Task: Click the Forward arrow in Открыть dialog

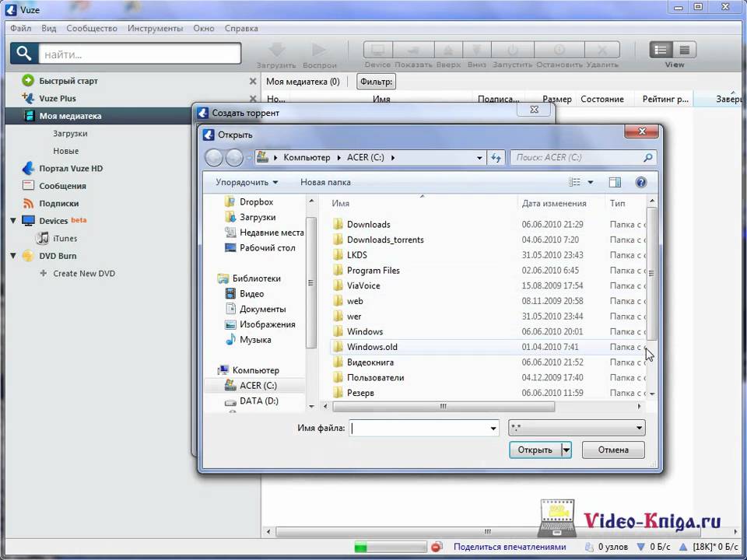Action: click(x=234, y=158)
